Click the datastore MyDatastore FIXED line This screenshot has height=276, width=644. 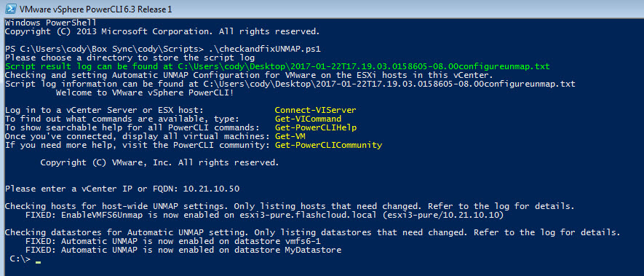coord(183,250)
